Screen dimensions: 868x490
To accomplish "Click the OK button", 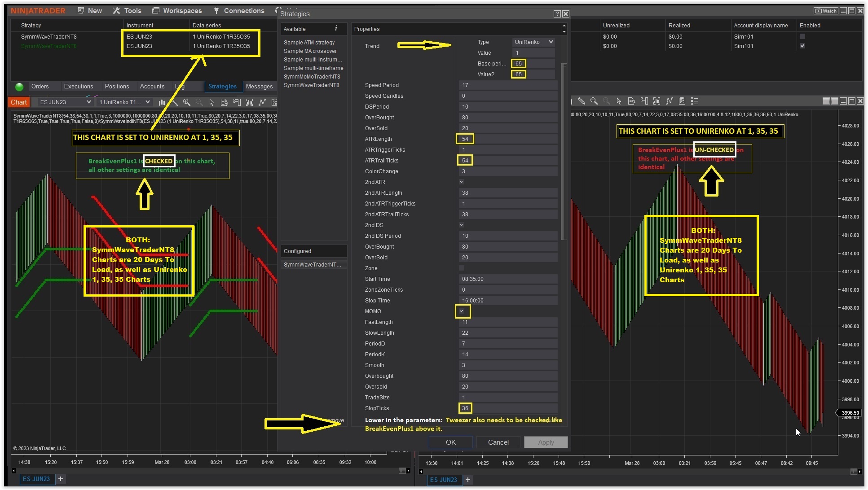I will tap(451, 442).
